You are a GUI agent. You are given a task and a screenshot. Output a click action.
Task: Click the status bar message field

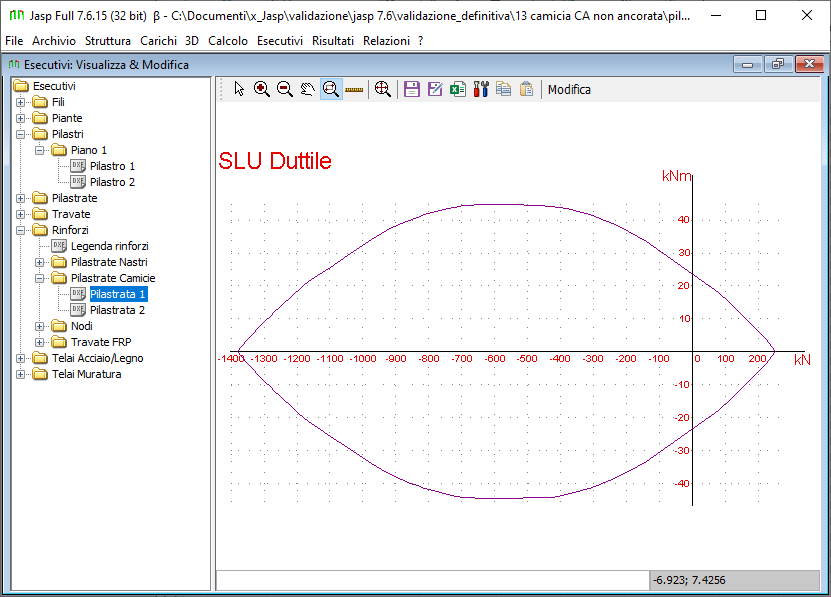(432, 580)
